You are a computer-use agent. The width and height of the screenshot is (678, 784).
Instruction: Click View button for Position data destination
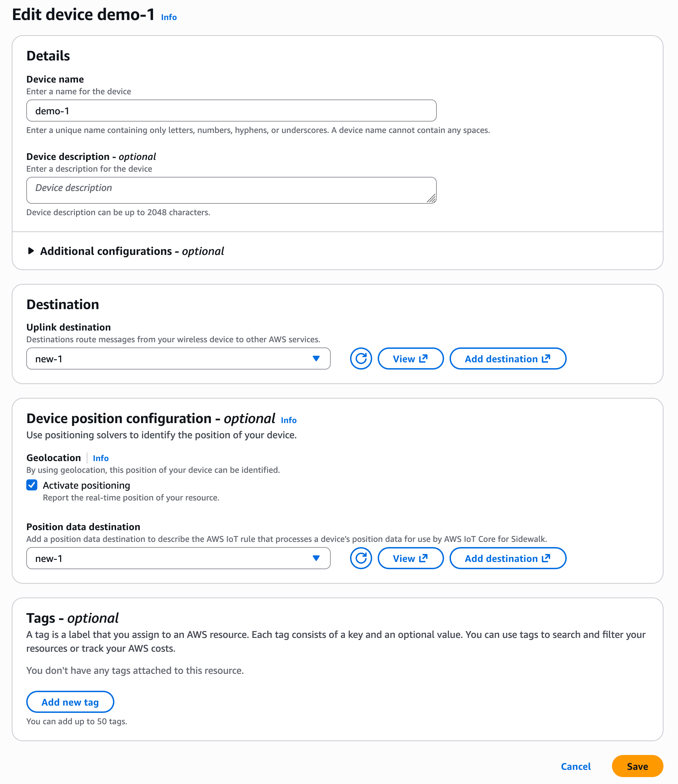coord(410,558)
